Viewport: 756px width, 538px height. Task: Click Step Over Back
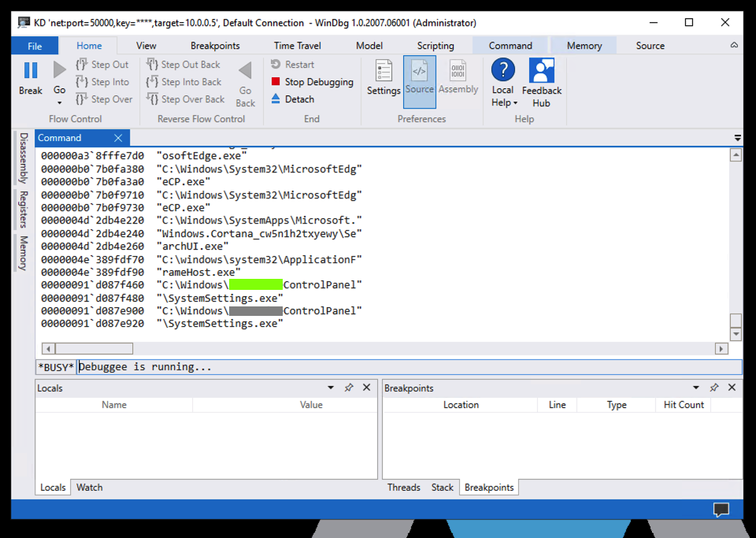point(186,99)
